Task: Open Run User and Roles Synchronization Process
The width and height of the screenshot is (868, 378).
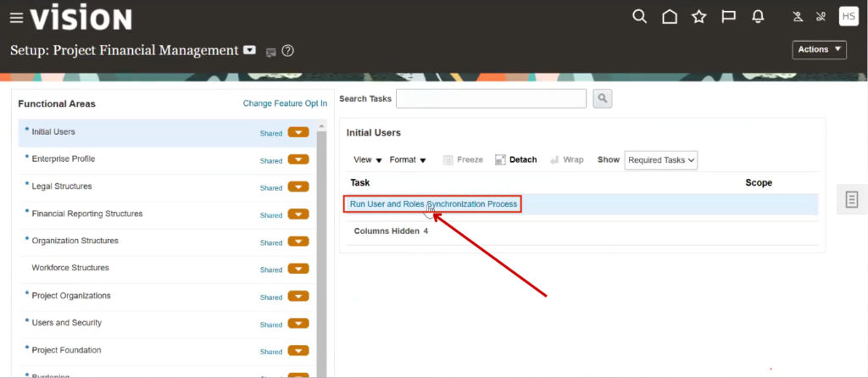Action: [x=432, y=204]
